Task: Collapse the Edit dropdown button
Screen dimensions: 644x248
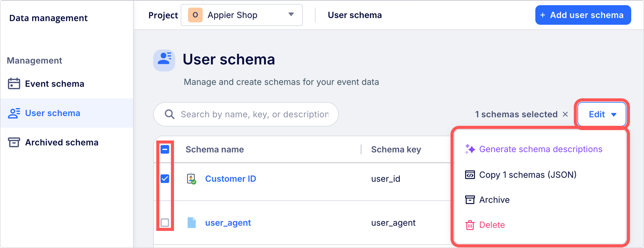Action: coord(602,114)
